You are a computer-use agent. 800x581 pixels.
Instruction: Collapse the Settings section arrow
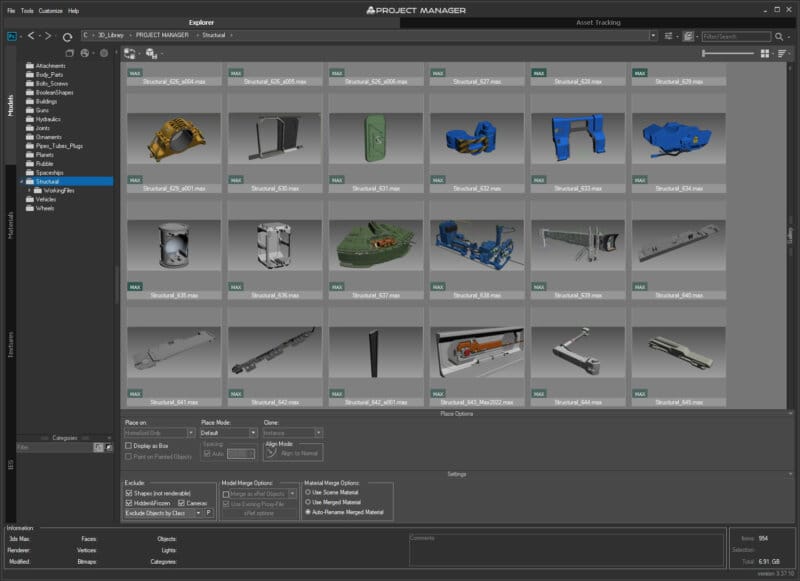click(790, 474)
